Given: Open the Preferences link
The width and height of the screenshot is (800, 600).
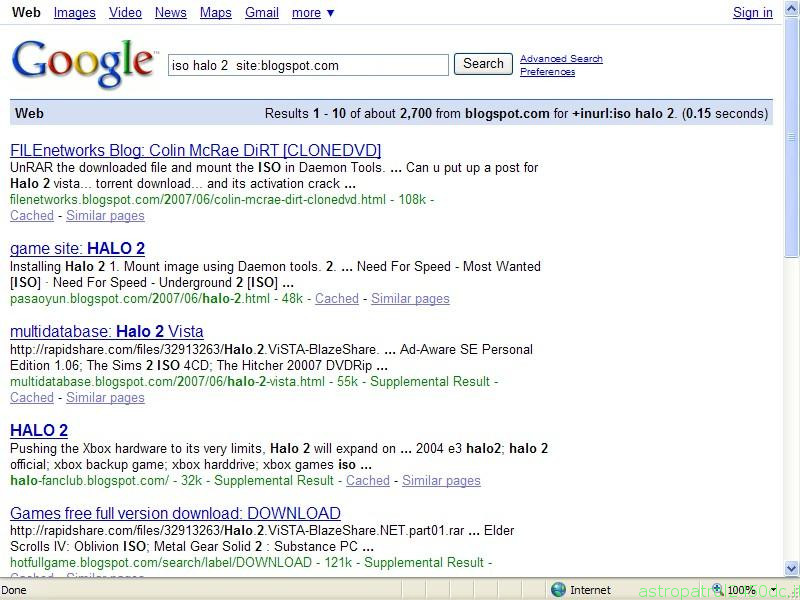Looking at the screenshot, I should point(547,72).
